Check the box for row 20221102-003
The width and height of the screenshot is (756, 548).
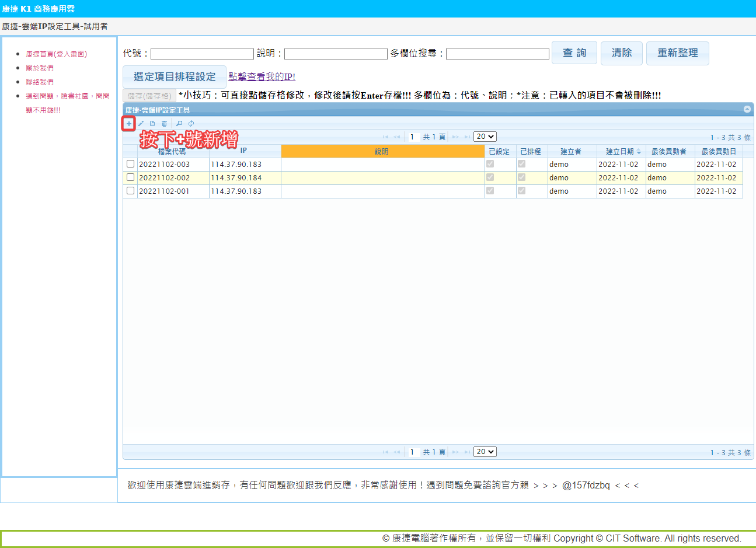pos(130,164)
